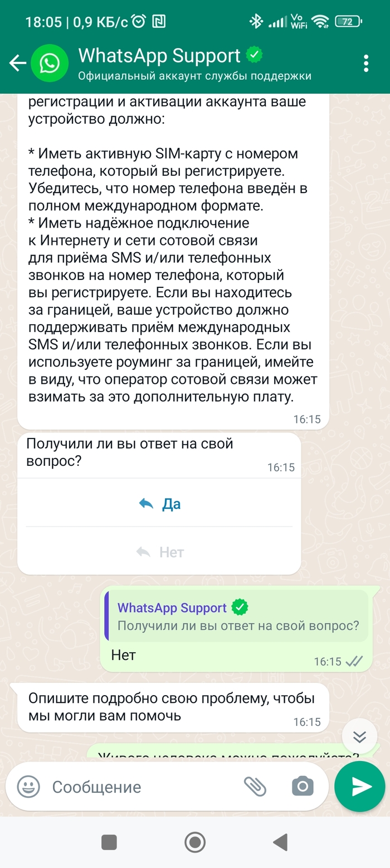Open the camera from message bar
This screenshot has height=868, width=390.
303,787
